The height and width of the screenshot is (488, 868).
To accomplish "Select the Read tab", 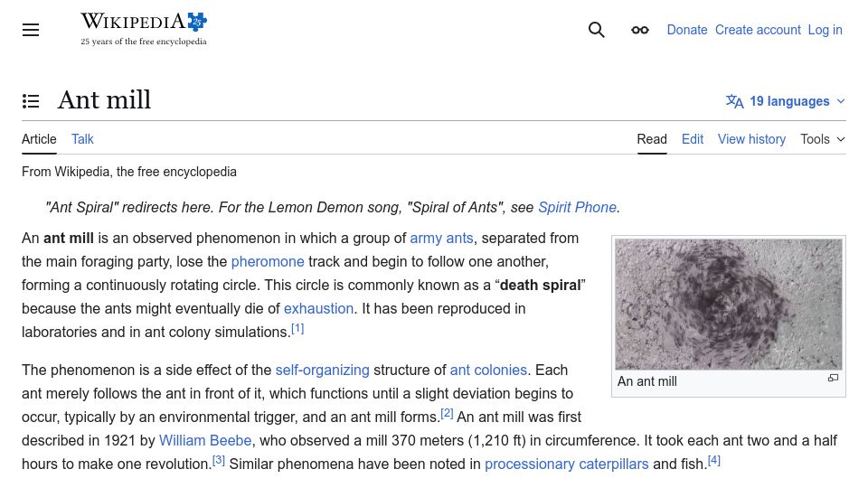I will [x=652, y=139].
